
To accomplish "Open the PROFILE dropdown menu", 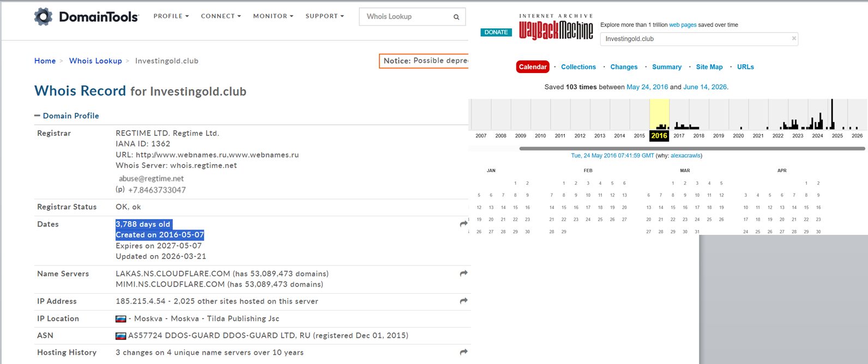I will point(171,16).
